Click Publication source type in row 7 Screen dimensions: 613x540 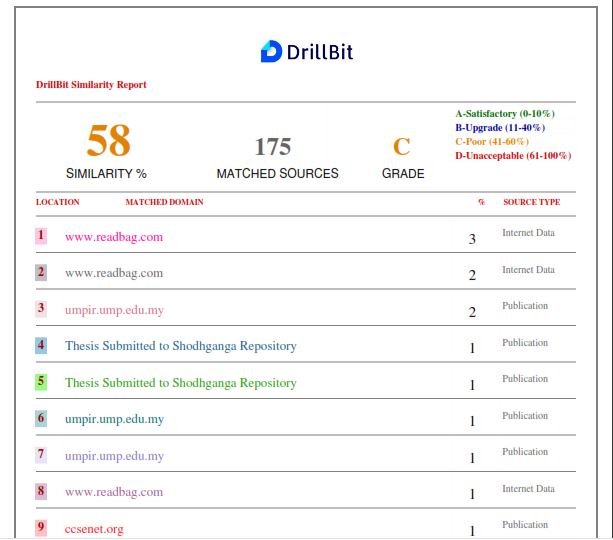tap(525, 452)
